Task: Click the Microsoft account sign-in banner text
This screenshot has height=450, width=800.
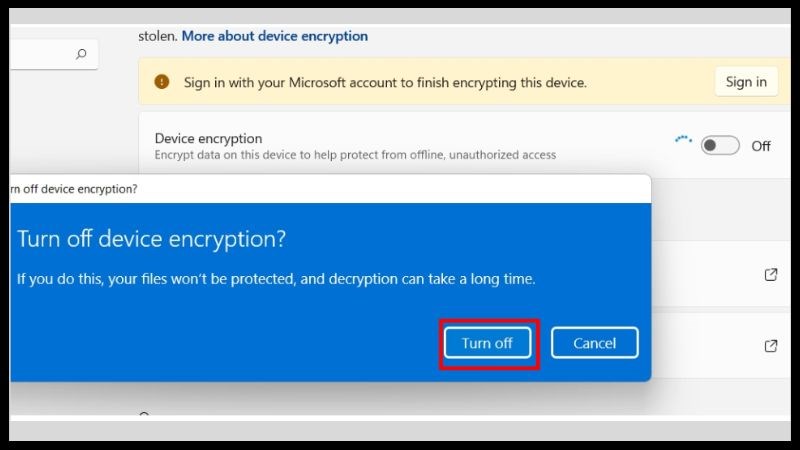Action: [x=385, y=82]
